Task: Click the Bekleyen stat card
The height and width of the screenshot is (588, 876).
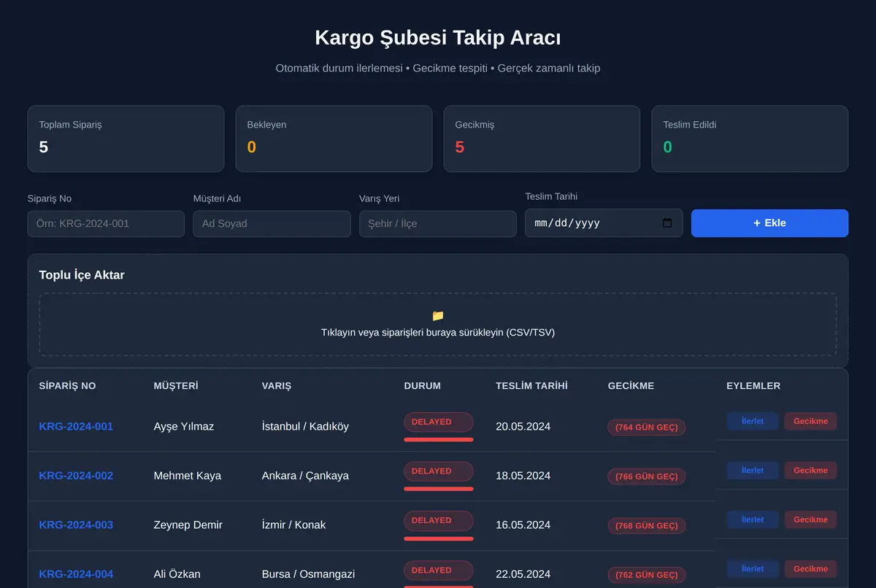Action: point(334,139)
